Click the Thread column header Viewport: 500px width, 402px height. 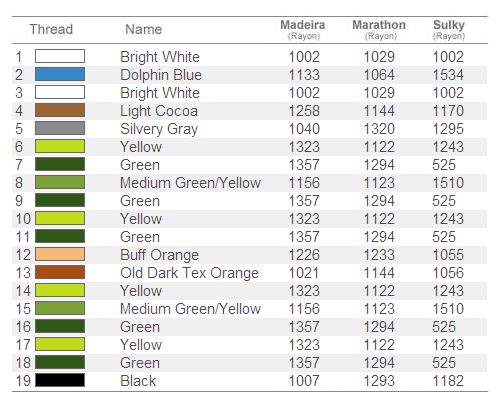click(51, 29)
